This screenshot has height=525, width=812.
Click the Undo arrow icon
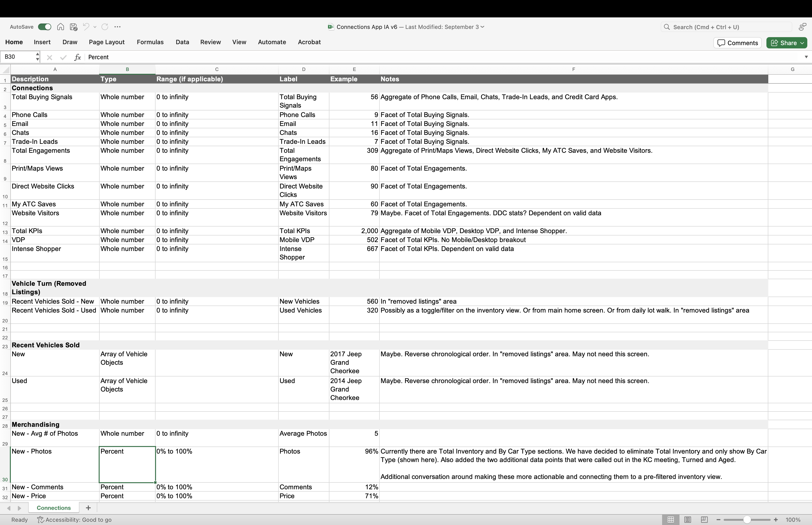coord(86,27)
